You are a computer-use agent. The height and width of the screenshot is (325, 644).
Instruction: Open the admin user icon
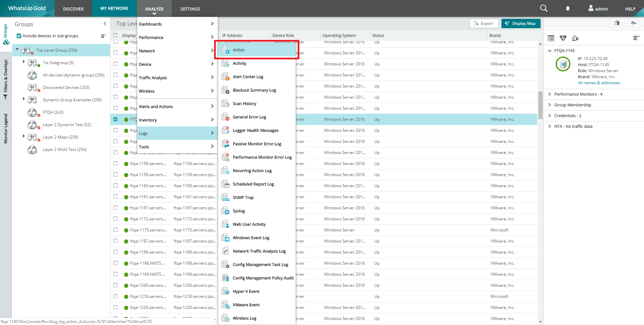pos(591,8)
